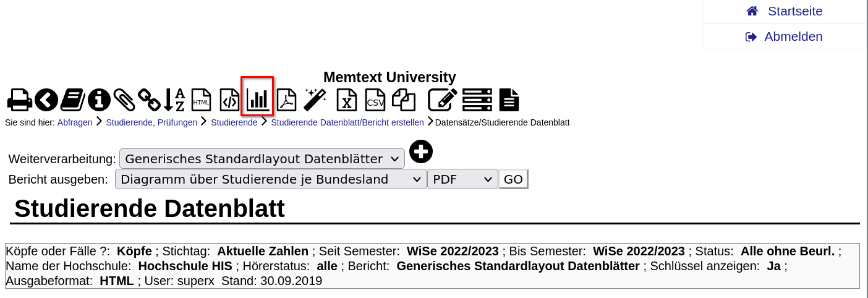Viewport: 868px width, 298px height.
Task: Click the GO button
Action: (x=513, y=179)
